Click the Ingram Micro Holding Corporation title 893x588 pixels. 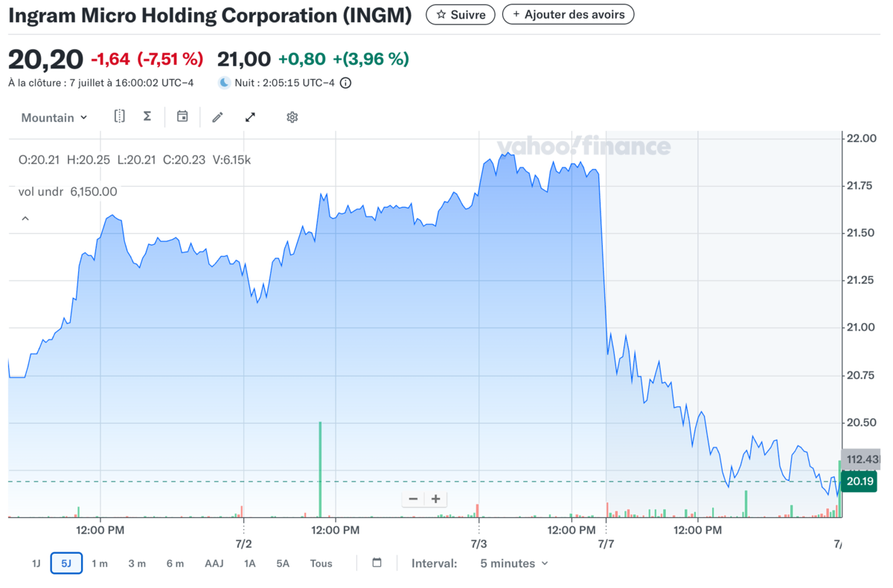coord(210,16)
